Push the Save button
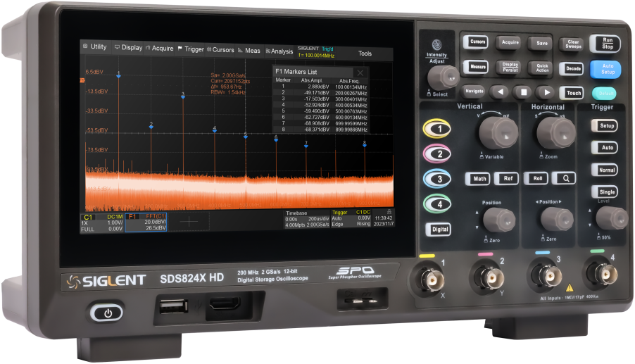Viewport: 635px width, 364px height. tap(541, 44)
